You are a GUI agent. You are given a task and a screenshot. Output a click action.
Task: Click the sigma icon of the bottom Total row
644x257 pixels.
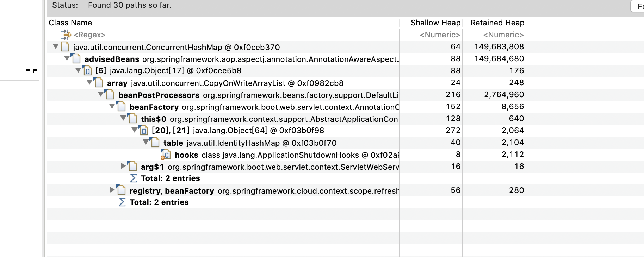pyautogui.click(x=122, y=202)
